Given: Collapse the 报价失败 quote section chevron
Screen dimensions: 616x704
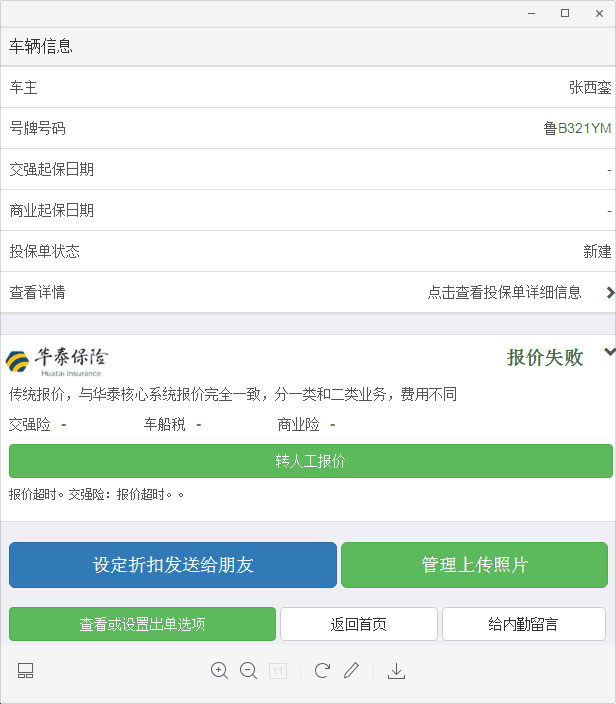Looking at the screenshot, I should pyautogui.click(x=609, y=353).
